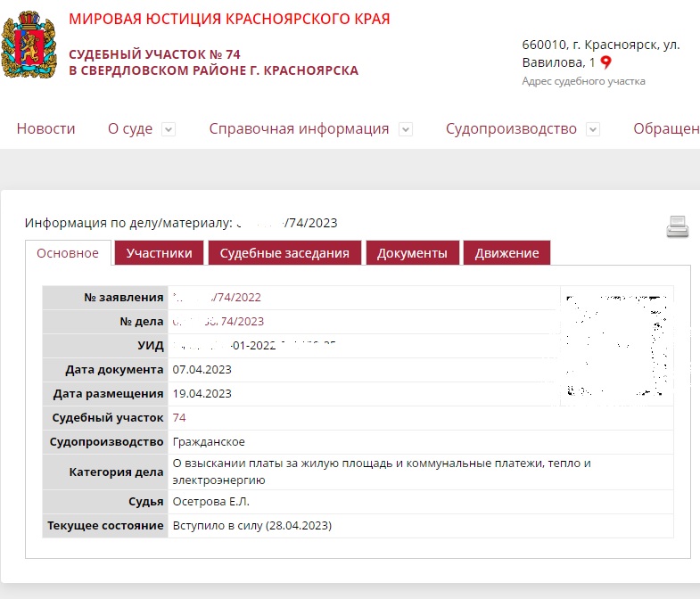Click the 'Адрес судебного участка' caption
Viewport: 700px width, 599px height.
(583, 81)
